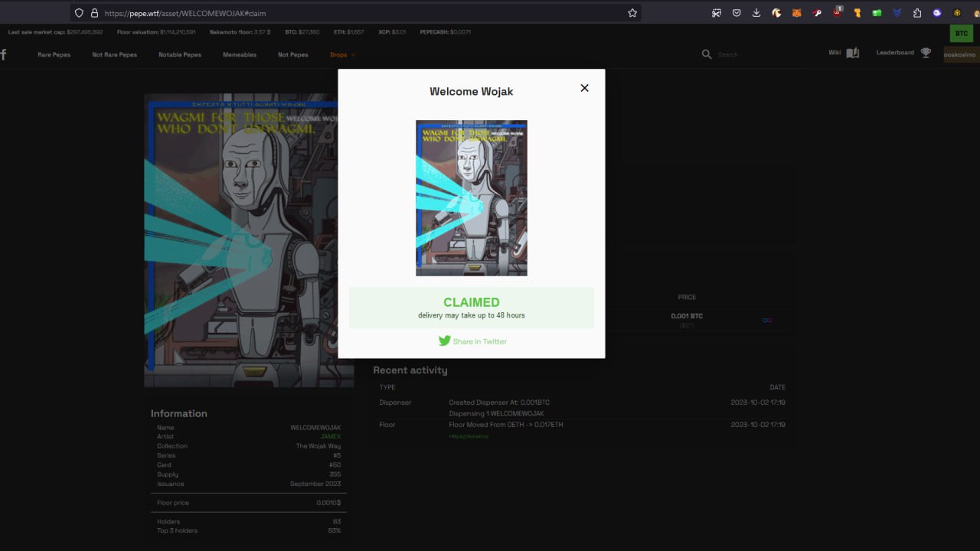Image resolution: width=980 pixels, height=551 pixels.
Task: Open the purple round extension icon
Action: (x=937, y=13)
